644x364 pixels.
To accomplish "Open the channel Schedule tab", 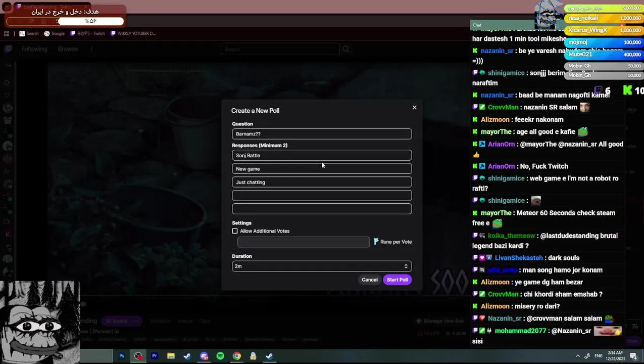I will point(160,321).
